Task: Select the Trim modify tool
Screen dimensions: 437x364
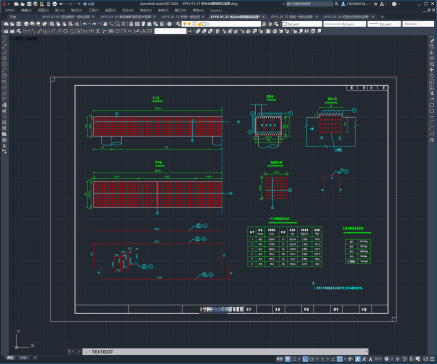Action: pos(432,93)
